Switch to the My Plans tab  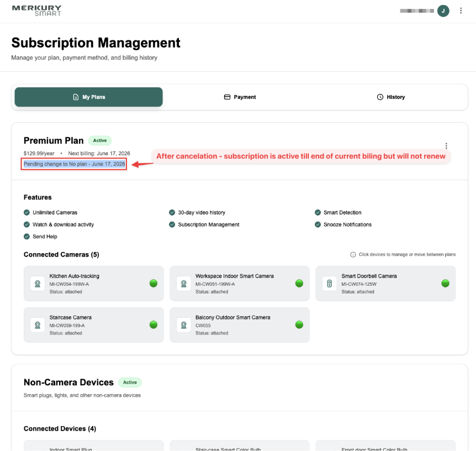[88, 97]
